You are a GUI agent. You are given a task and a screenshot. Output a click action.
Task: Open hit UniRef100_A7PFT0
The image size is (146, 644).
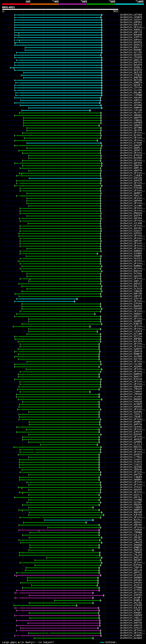[131, 37]
